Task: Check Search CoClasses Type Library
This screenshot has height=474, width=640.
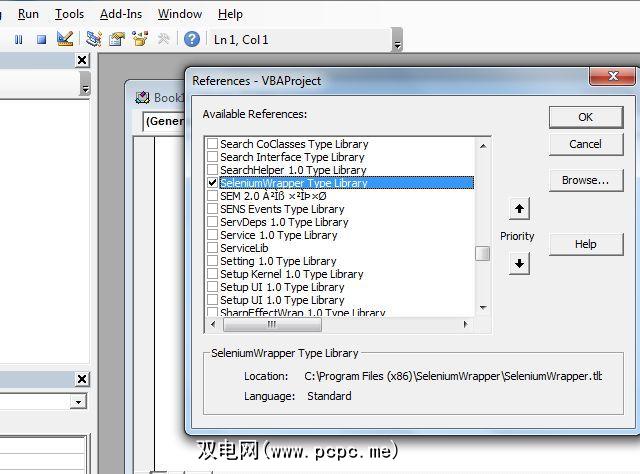Action: (212, 144)
